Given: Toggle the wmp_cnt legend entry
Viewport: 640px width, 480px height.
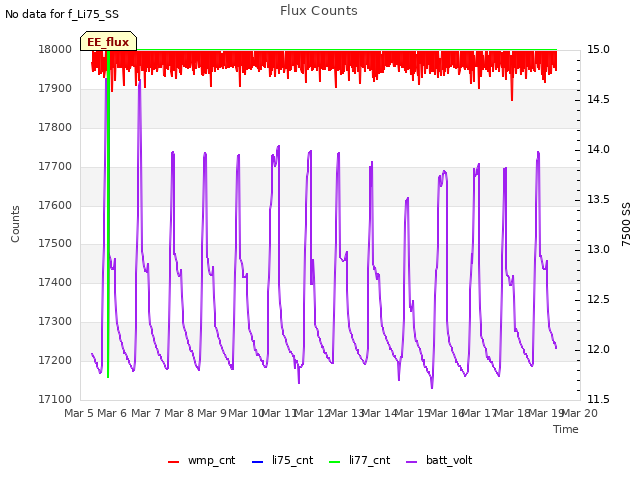Looking at the screenshot, I should 202,460.
